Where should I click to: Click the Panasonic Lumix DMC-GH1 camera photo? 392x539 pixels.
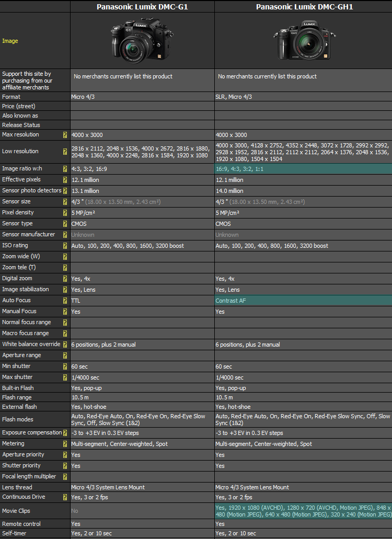(304, 40)
